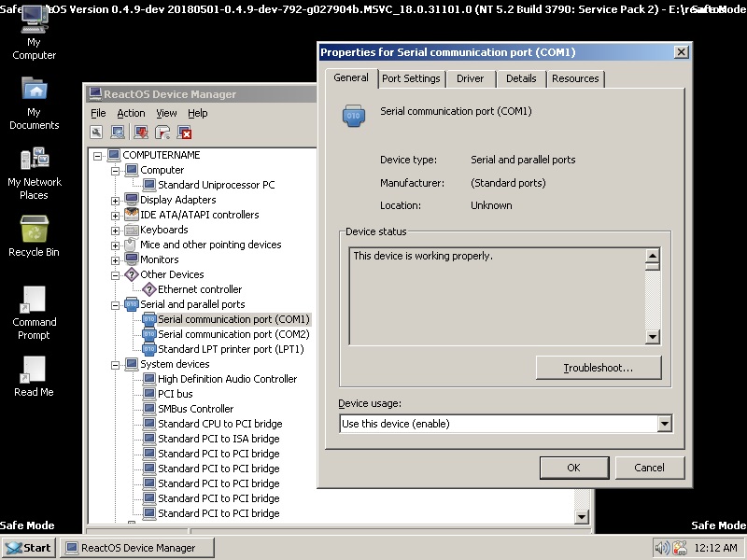The width and height of the screenshot is (747, 560).
Task: Select Standard Uniprocessor PC entry
Action: click(x=217, y=185)
